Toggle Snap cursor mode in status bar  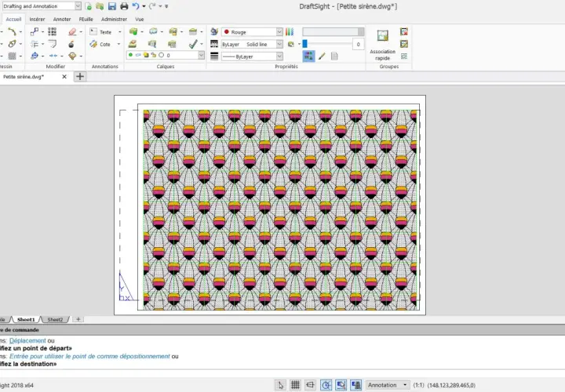pos(280,385)
